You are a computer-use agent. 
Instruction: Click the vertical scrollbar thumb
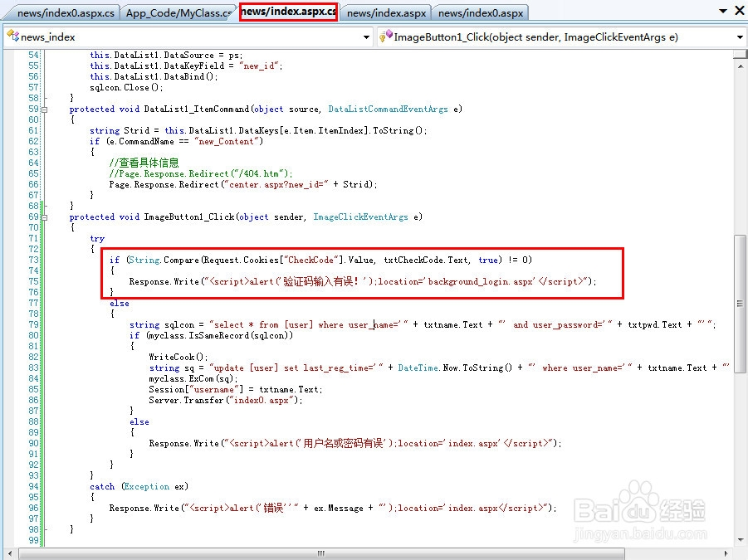pyautogui.click(x=741, y=304)
